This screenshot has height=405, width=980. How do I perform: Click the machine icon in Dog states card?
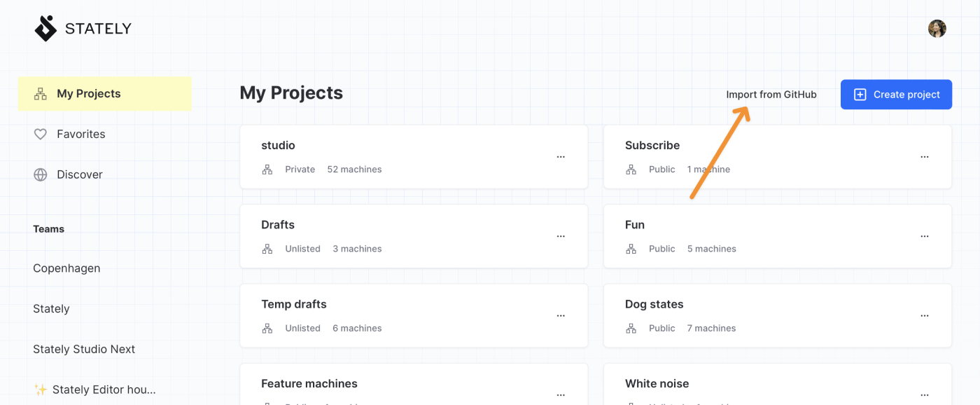pos(631,328)
